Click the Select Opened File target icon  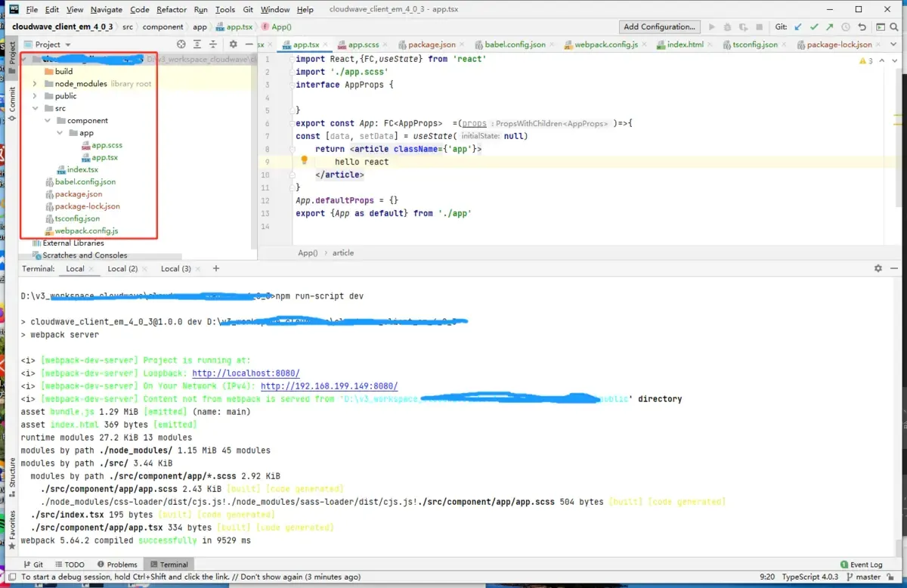181,45
